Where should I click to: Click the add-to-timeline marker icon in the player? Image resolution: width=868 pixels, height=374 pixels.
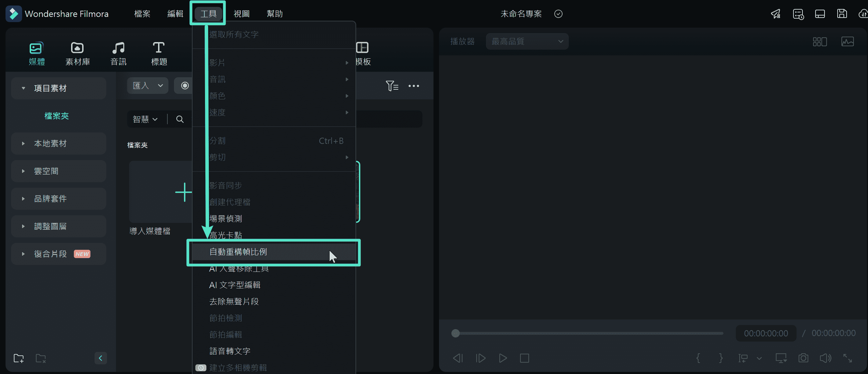click(743, 358)
